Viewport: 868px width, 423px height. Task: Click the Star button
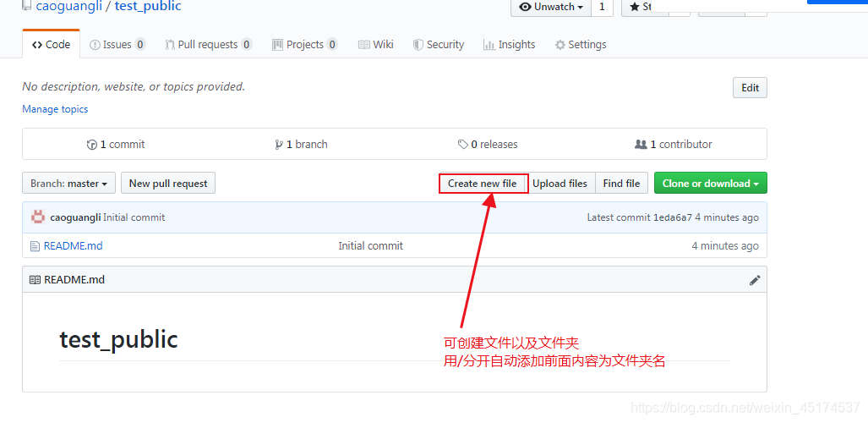click(646, 8)
